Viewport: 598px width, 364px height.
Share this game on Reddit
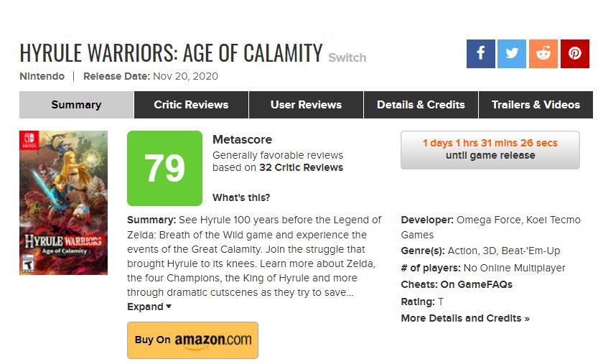543,54
